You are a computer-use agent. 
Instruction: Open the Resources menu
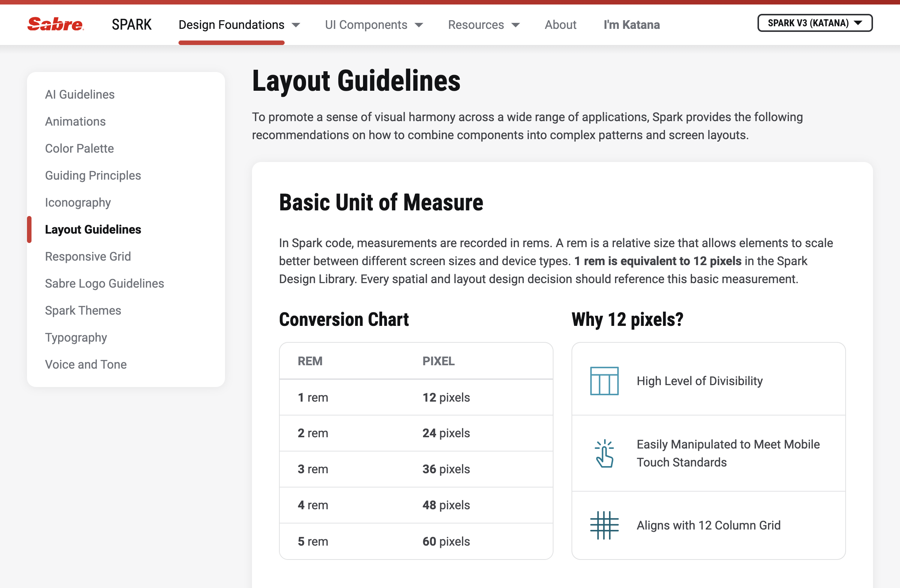tap(476, 25)
